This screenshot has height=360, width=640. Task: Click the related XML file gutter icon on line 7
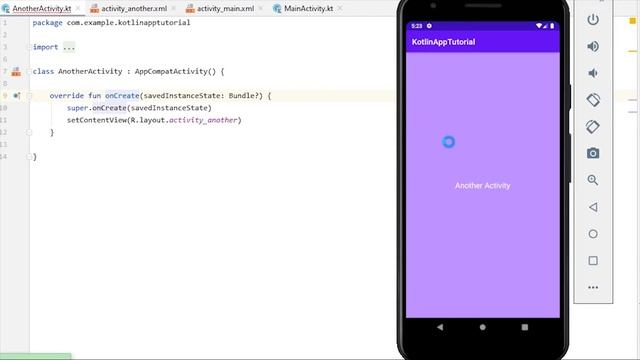pyautogui.click(x=16, y=71)
